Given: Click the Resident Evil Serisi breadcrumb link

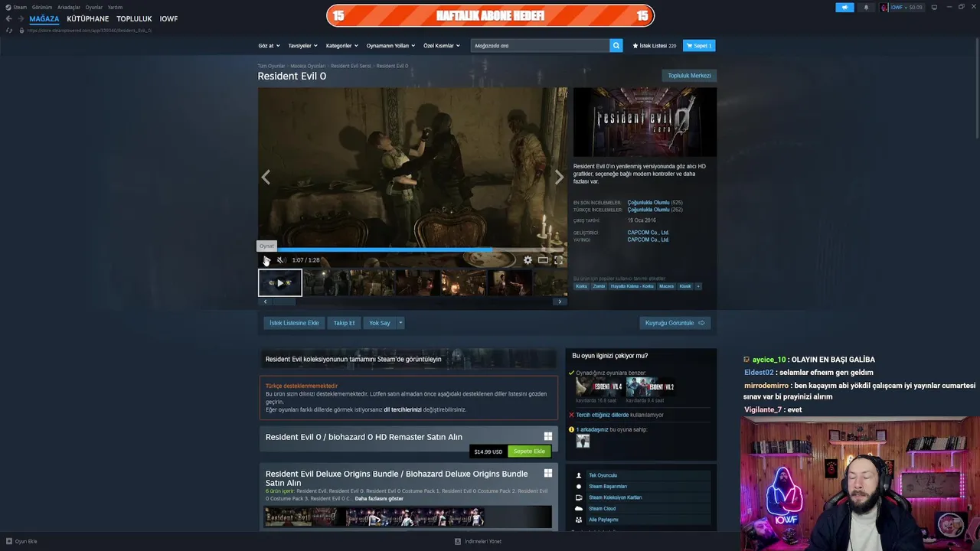Looking at the screenshot, I should [x=351, y=66].
